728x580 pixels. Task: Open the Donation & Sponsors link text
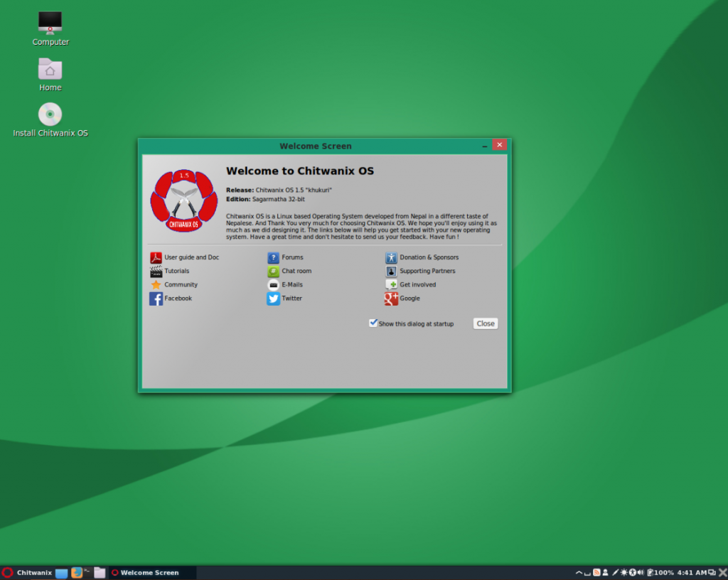(429, 257)
